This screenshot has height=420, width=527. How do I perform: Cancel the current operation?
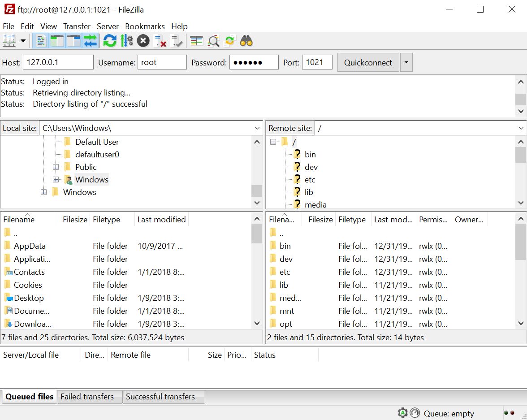(x=143, y=41)
